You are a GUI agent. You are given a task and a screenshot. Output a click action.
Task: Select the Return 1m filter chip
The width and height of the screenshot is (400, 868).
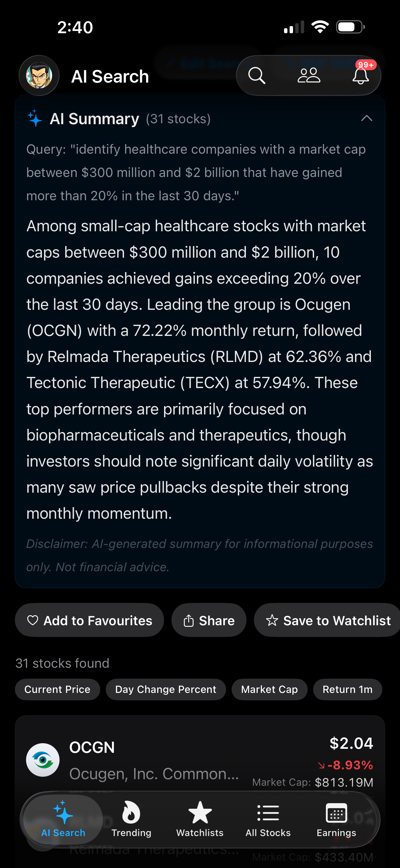point(348,689)
